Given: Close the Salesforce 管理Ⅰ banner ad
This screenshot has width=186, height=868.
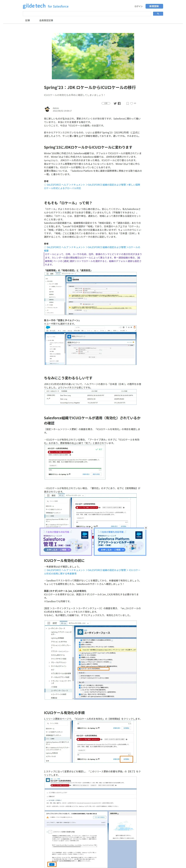Looking at the screenshot, I should 92,528.
